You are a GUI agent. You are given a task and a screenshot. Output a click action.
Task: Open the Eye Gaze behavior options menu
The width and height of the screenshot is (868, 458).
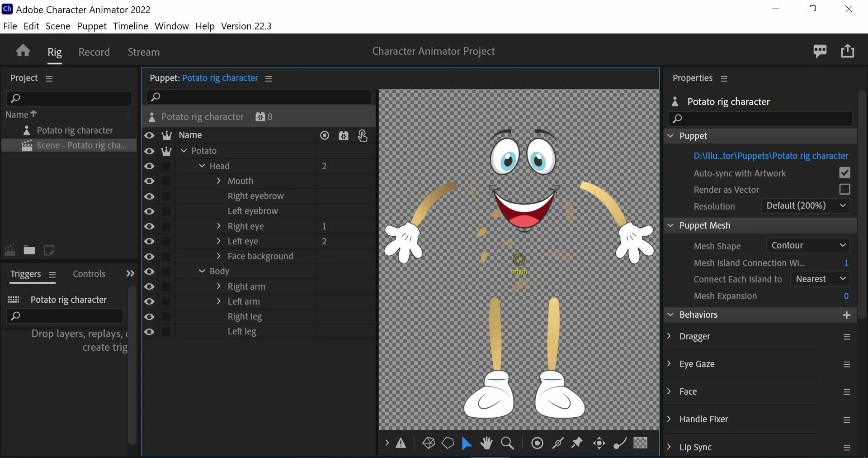pos(847,364)
